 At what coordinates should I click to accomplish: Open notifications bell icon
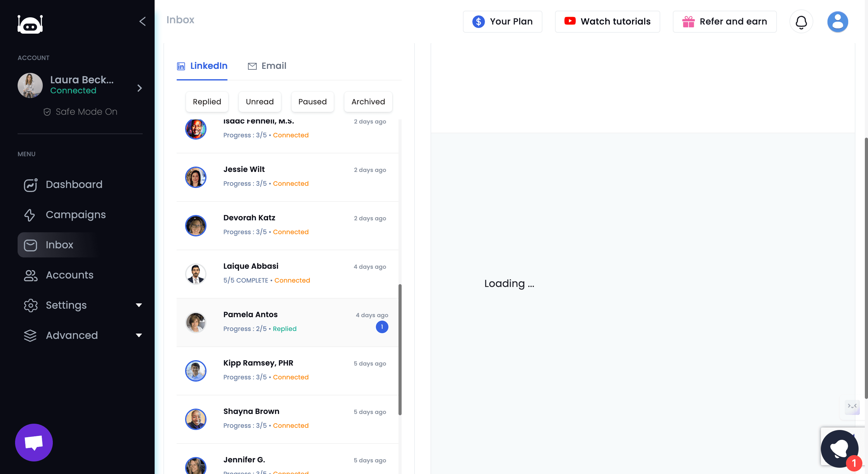[801, 22]
